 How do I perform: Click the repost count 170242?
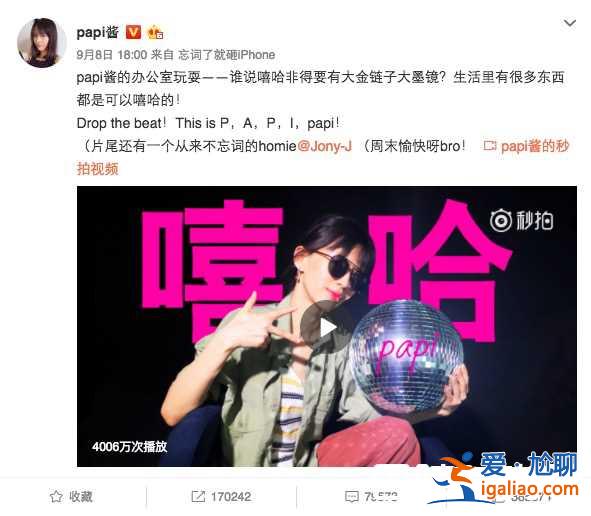(x=231, y=496)
